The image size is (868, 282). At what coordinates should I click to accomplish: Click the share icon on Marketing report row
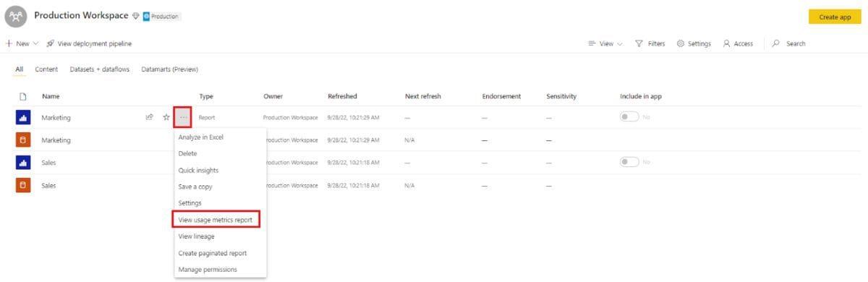click(x=149, y=116)
